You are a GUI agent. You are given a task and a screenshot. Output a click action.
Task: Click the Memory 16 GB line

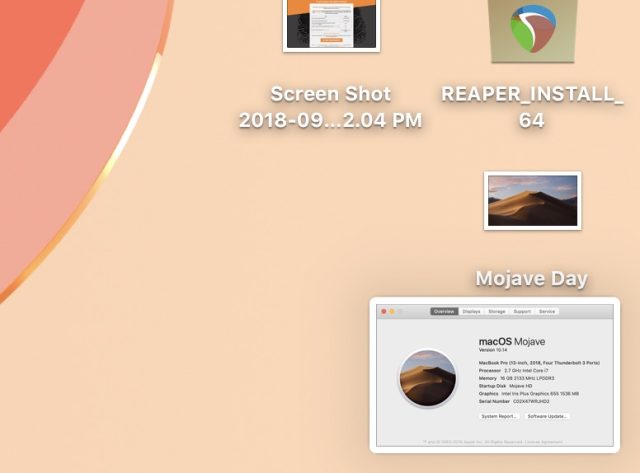pos(516,378)
